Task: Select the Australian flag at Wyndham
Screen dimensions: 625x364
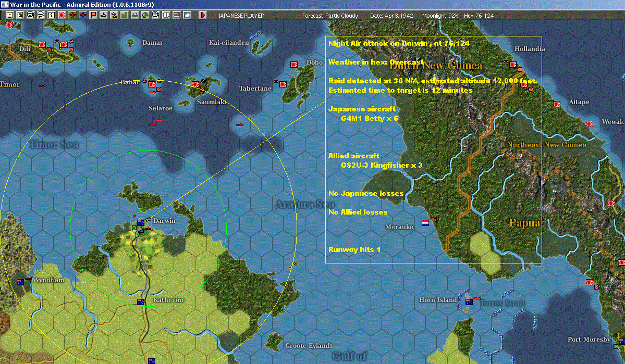Action: click(20, 282)
